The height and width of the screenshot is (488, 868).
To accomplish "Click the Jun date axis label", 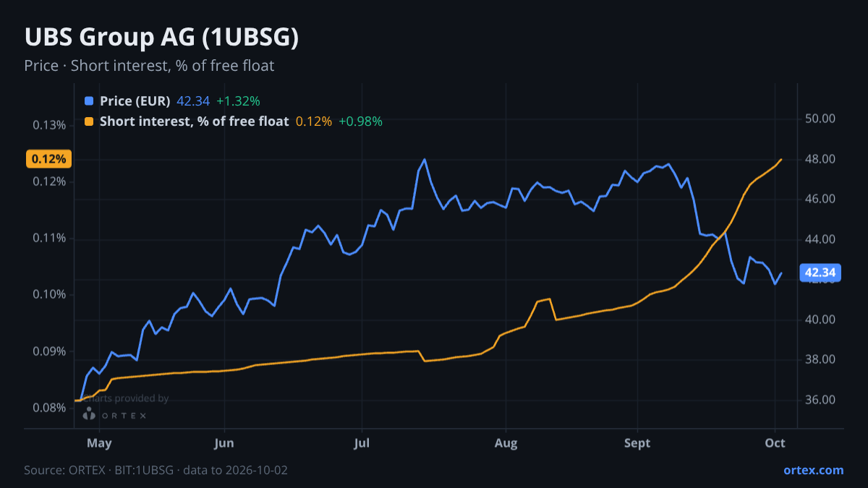I will tap(224, 443).
